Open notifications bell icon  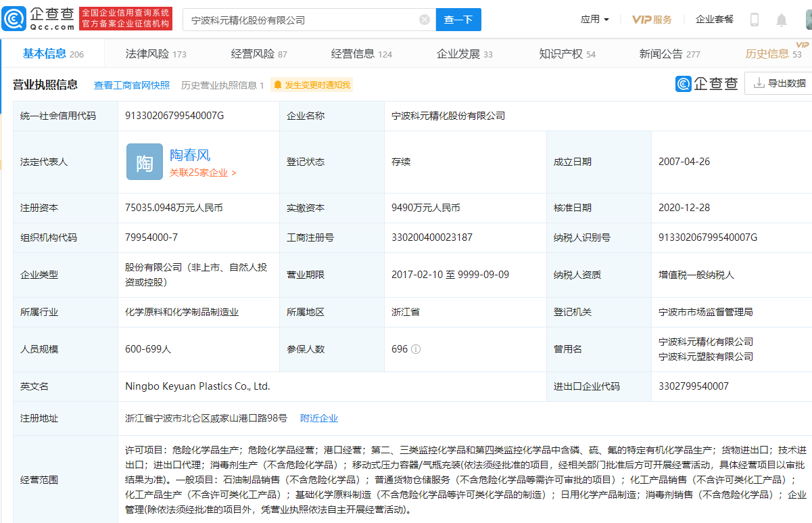(x=782, y=20)
